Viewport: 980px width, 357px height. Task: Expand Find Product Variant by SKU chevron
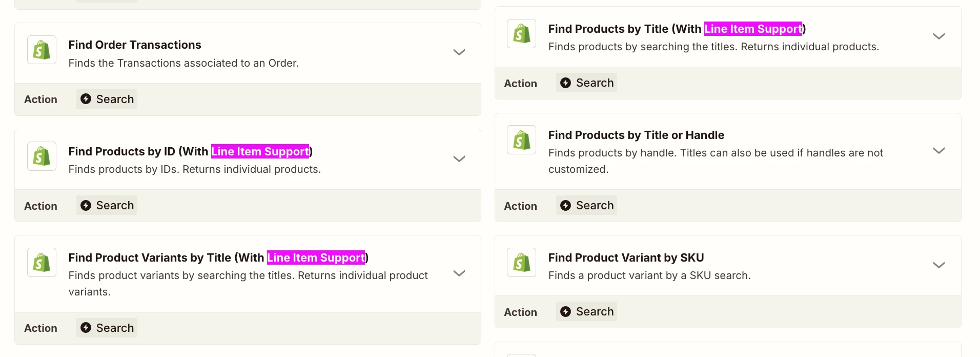point(938,265)
